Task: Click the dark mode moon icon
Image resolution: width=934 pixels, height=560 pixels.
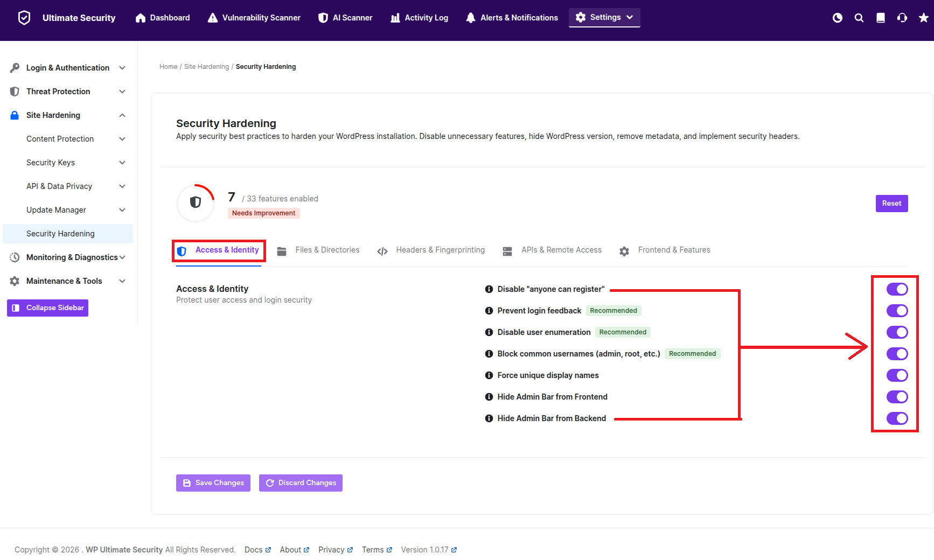Action: 838,18
